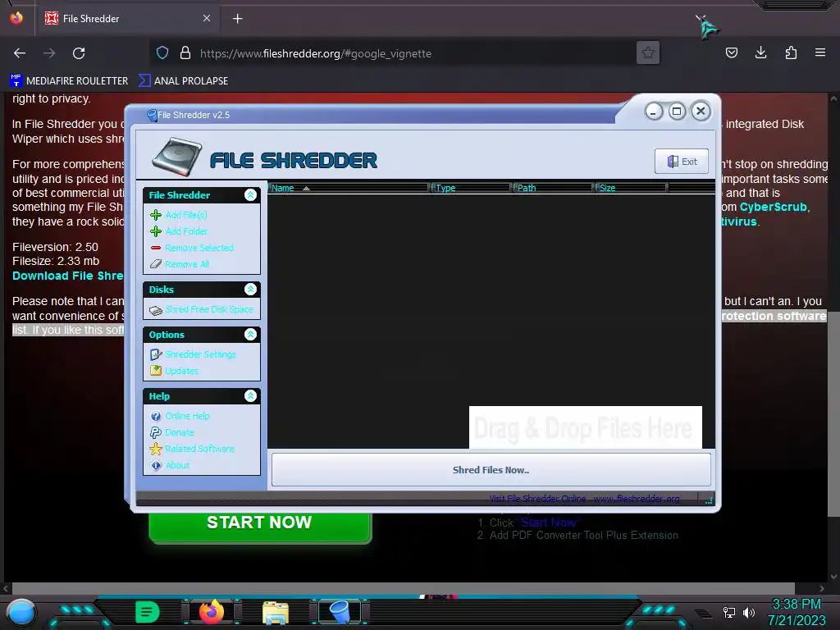This screenshot has width=840, height=630.
Task: Click the CyberScrub link on the webpage
Action: [773, 208]
